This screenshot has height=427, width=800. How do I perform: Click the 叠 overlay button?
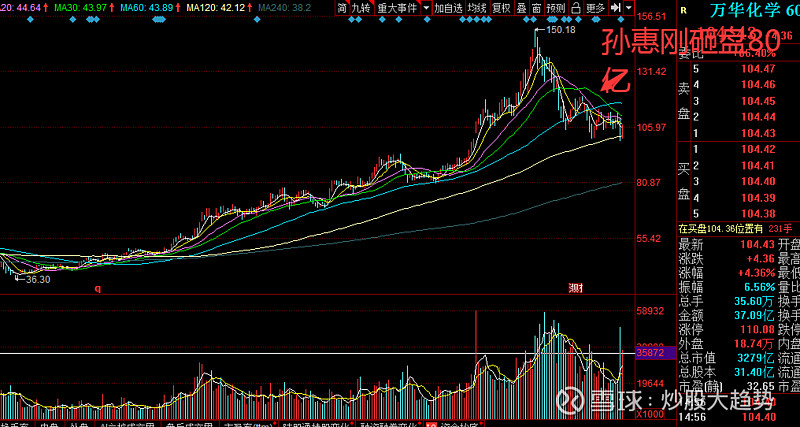[x=521, y=8]
